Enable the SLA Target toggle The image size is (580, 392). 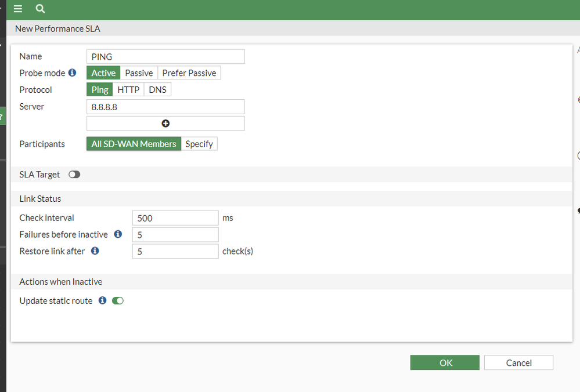pyautogui.click(x=74, y=175)
